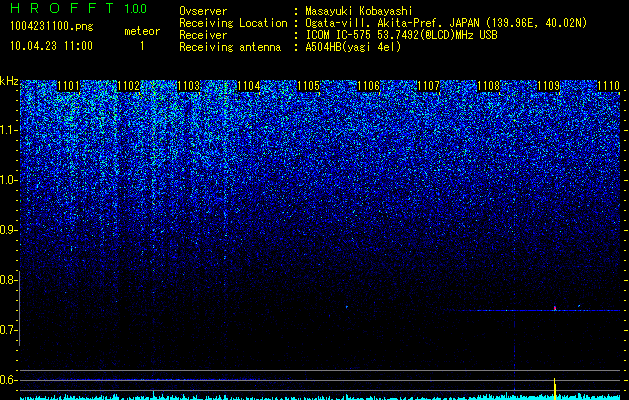
Task: Click the date stamp 10.04.23 11:00
Action: tap(51, 46)
